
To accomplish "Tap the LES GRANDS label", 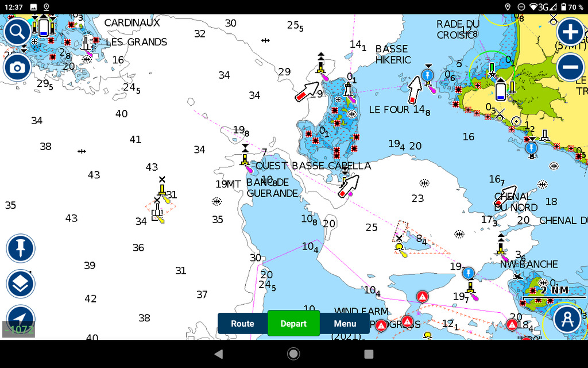I will coord(137,42).
